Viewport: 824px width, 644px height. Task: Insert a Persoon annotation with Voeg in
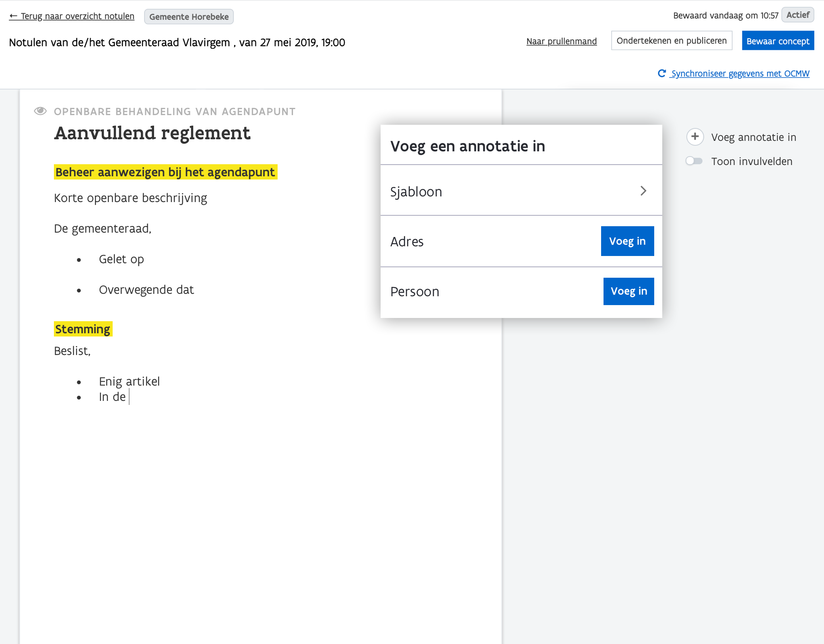(628, 291)
